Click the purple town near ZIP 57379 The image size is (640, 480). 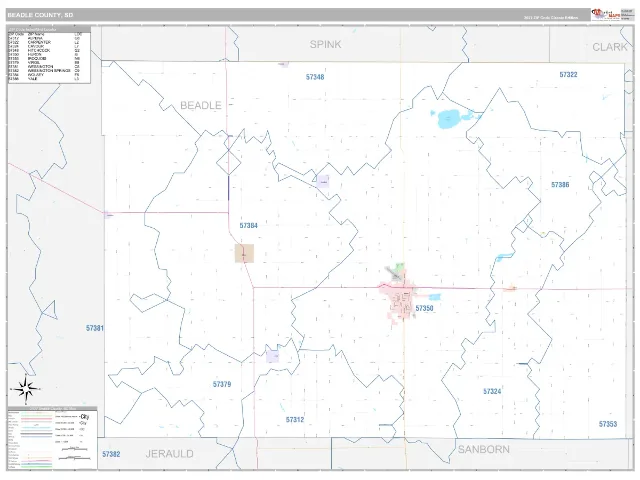[272, 356]
